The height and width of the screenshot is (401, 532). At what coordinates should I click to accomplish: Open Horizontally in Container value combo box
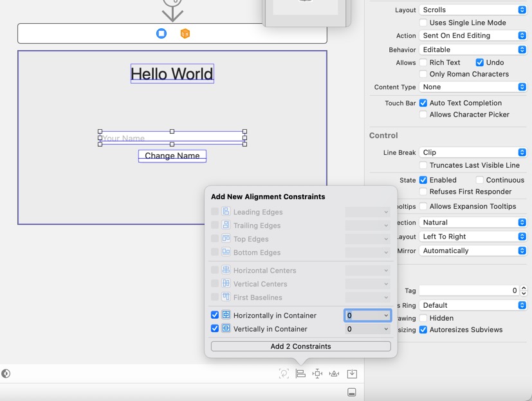pos(368,316)
